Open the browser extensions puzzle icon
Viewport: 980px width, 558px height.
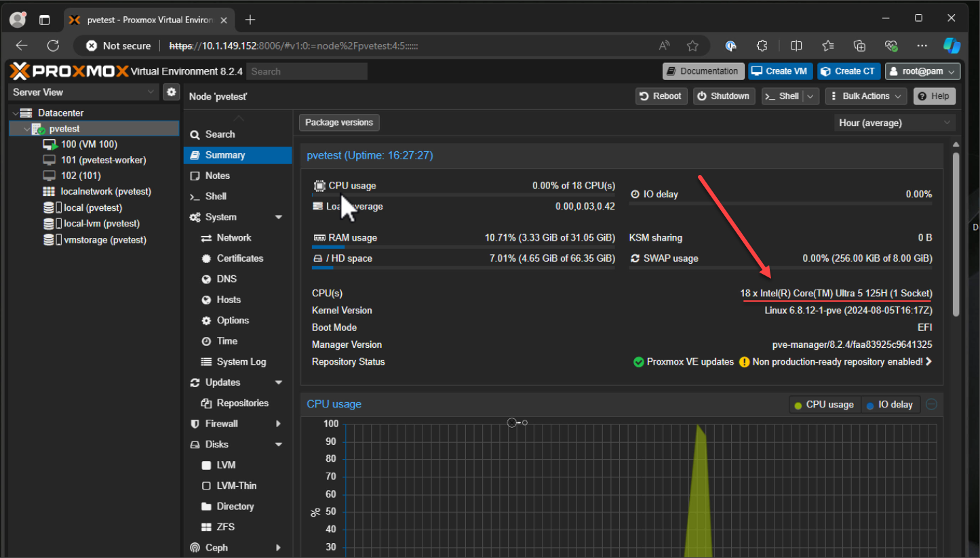pyautogui.click(x=762, y=45)
